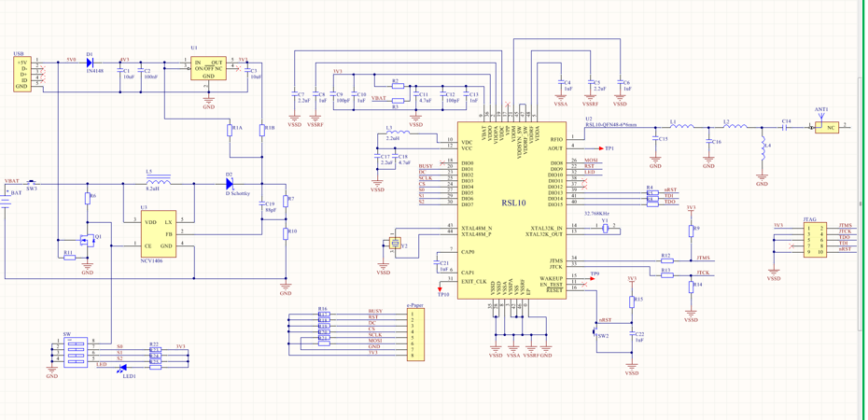
Task: Click the JTAG header connector
Action: pyautogui.click(x=816, y=239)
